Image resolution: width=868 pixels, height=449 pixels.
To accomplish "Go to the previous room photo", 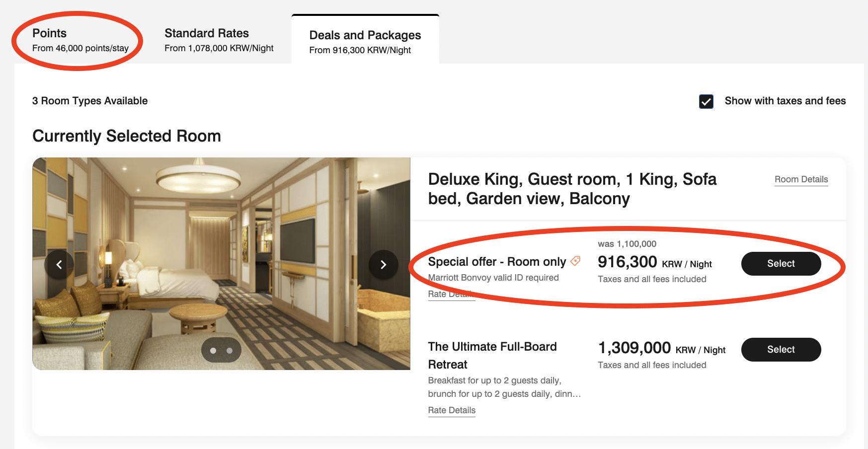I will (x=59, y=265).
